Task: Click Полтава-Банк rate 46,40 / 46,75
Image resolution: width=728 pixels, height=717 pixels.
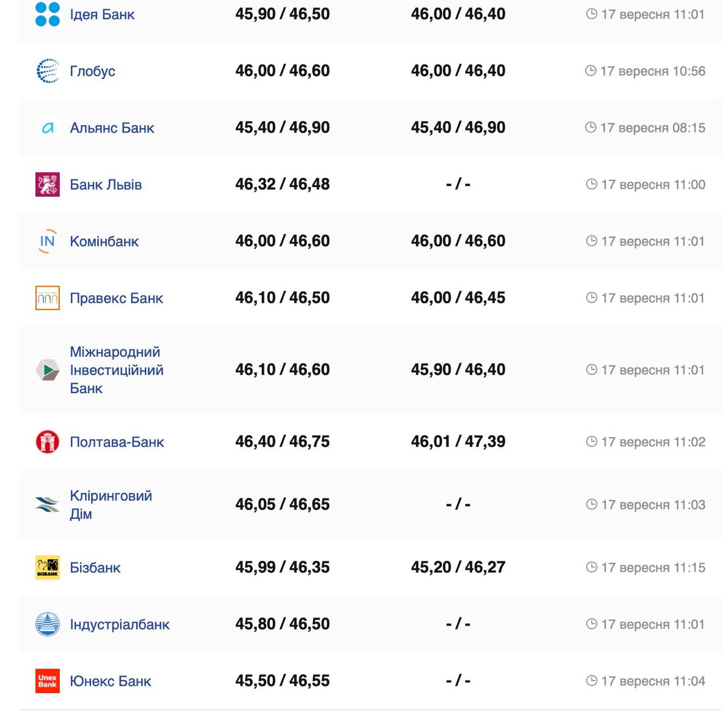Action: click(x=282, y=442)
